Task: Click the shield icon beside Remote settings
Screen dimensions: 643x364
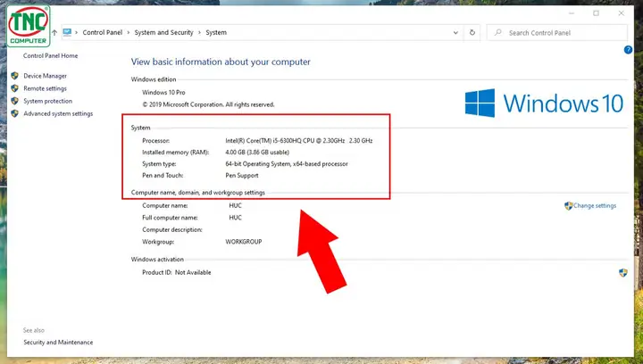Action: pos(15,88)
